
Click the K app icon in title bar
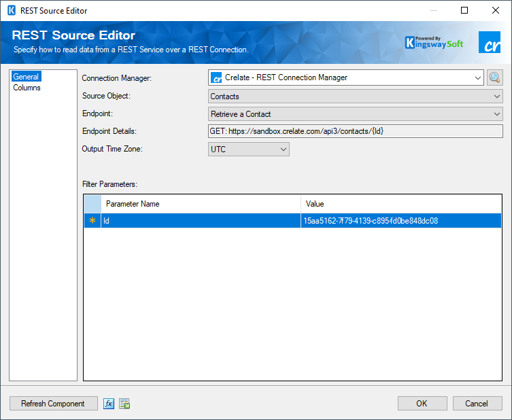12,10
